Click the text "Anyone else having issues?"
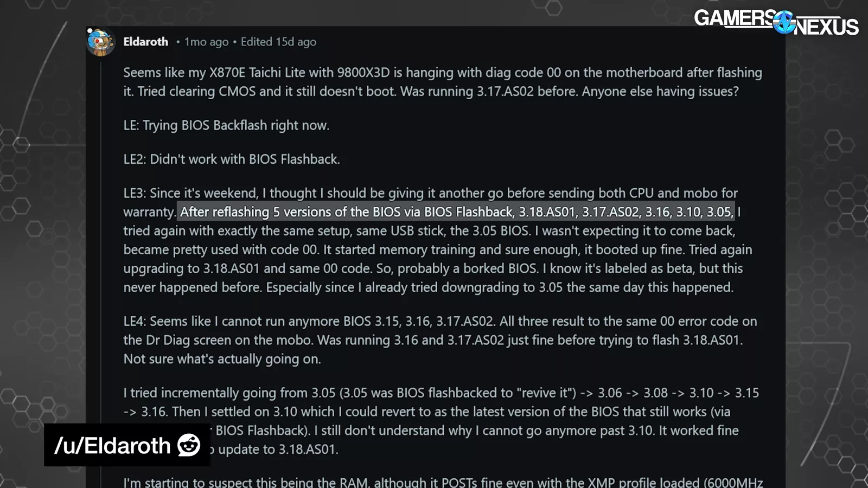868x488 pixels. 660,91
